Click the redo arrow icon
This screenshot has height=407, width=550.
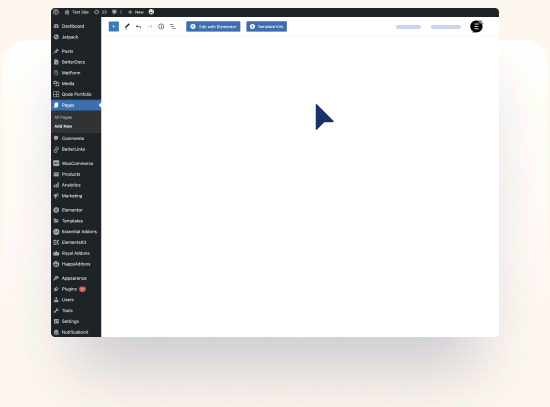(x=150, y=27)
